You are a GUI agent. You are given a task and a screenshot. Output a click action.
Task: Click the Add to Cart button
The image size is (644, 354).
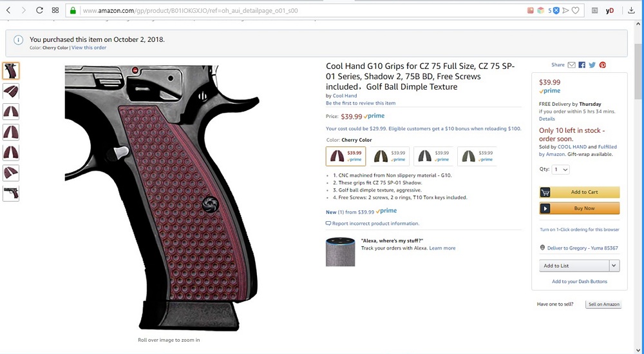[579, 192]
